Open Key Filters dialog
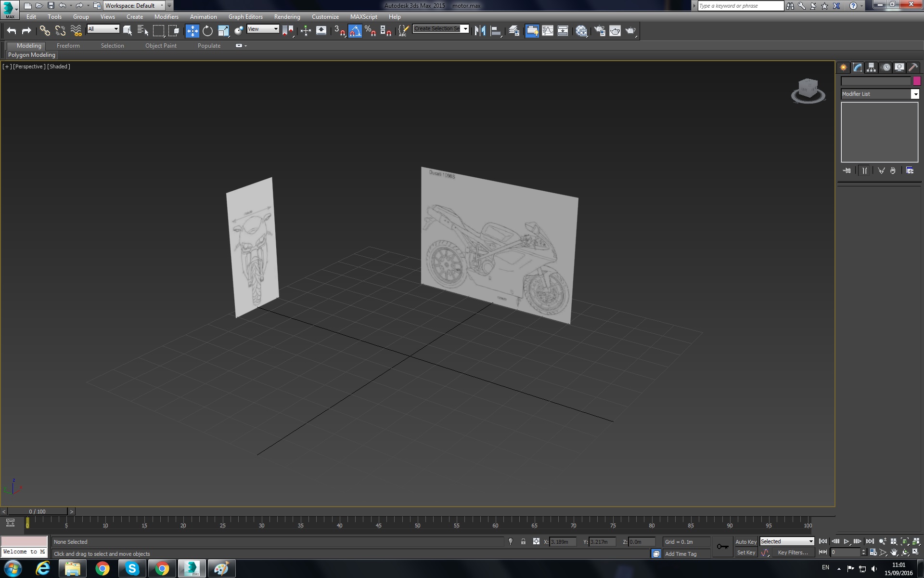 pos(793,552)
